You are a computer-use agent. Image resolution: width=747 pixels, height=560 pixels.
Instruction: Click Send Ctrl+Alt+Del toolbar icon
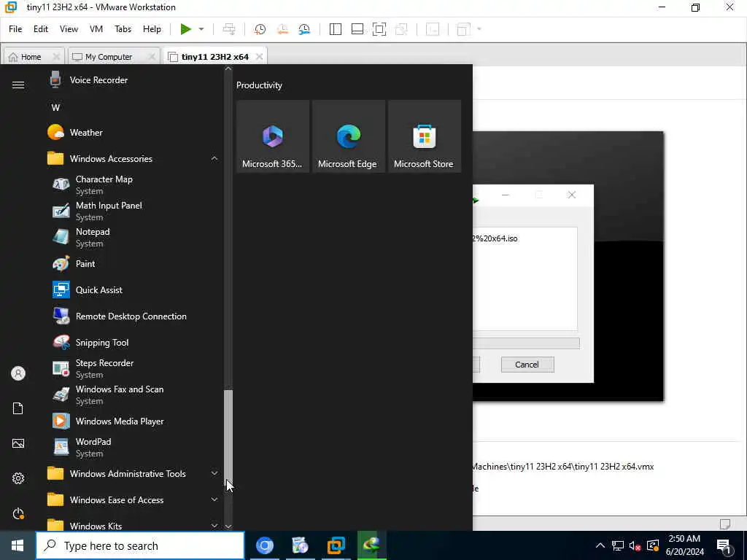tap(229, 29)
